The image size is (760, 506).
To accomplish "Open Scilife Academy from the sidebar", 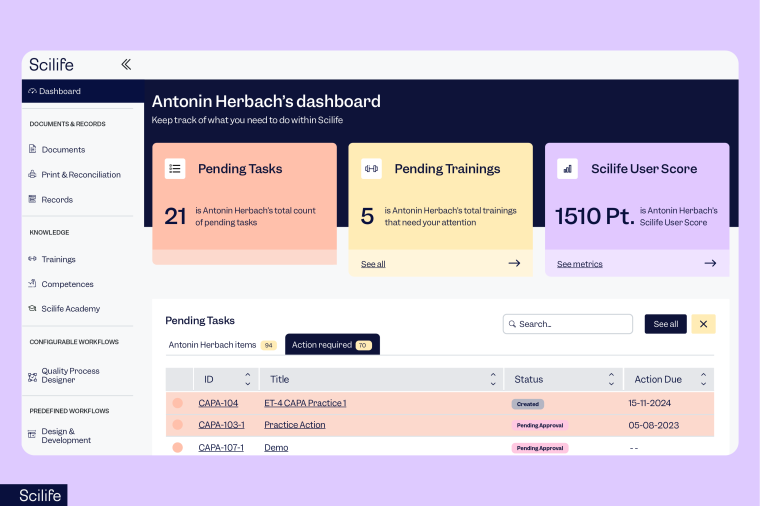I will tap(70, 309).
